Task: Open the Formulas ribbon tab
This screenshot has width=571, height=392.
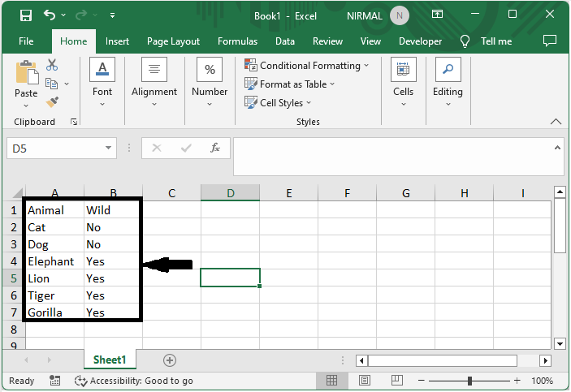Action: pos(237,41)
